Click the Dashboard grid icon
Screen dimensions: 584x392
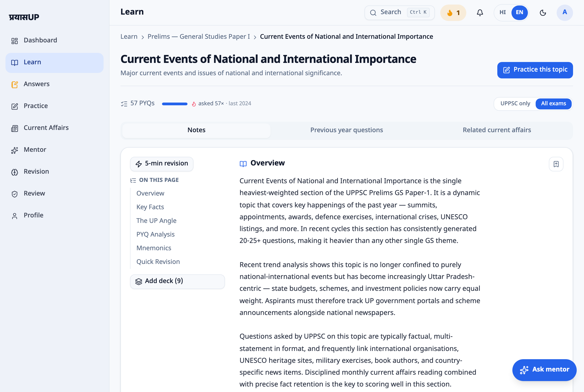click(15, 41)
